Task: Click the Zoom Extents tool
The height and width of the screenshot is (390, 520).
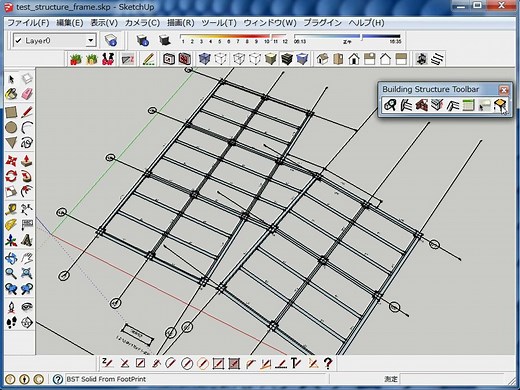Action: [27, 274]
